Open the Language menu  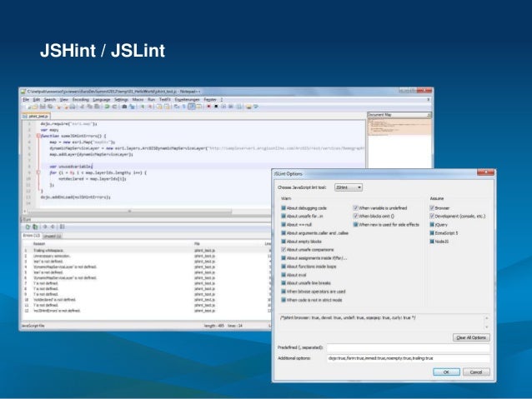(x=102, y=100)
